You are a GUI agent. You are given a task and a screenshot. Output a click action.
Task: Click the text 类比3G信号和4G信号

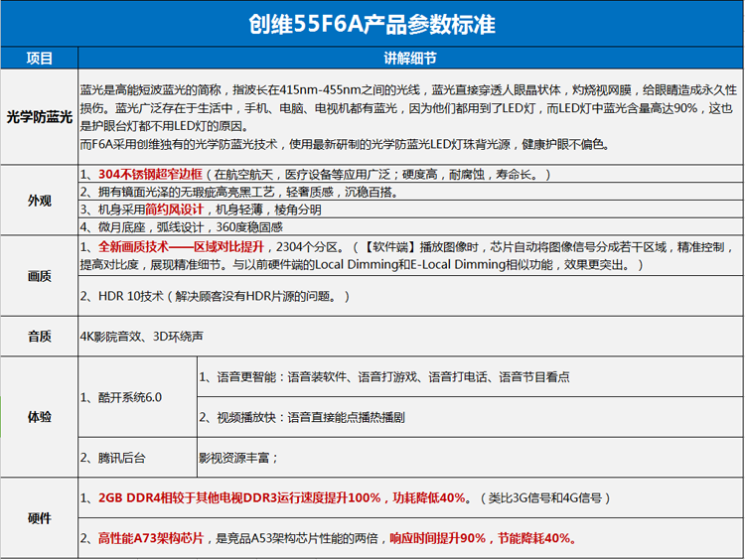point(545,497)
